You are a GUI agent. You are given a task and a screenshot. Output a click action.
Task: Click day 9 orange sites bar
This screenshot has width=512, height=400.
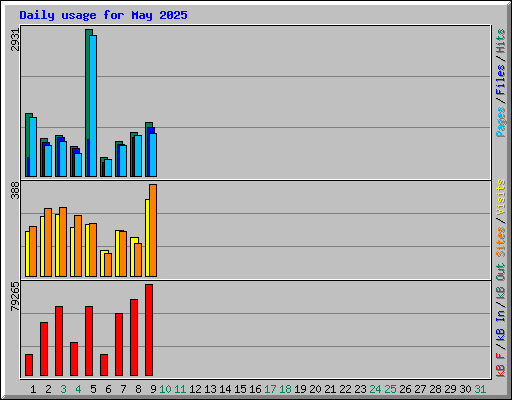153,230
